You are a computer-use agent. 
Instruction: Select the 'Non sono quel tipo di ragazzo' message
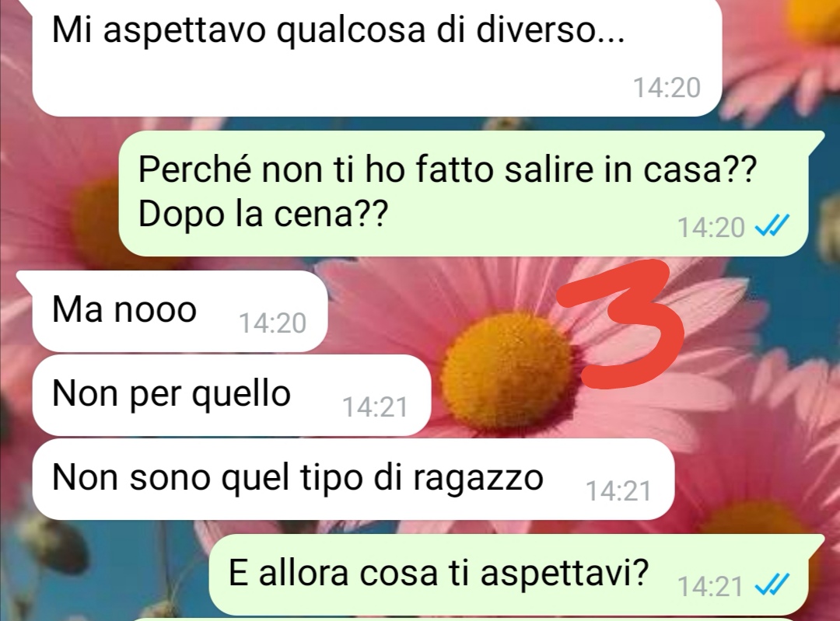click(x=353, y=479)
